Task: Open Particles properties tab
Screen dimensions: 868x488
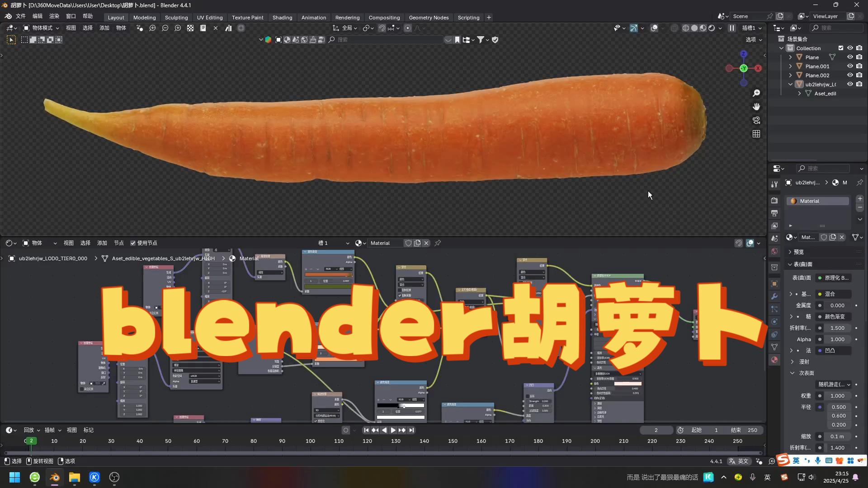Action: (x=774, y=309)
